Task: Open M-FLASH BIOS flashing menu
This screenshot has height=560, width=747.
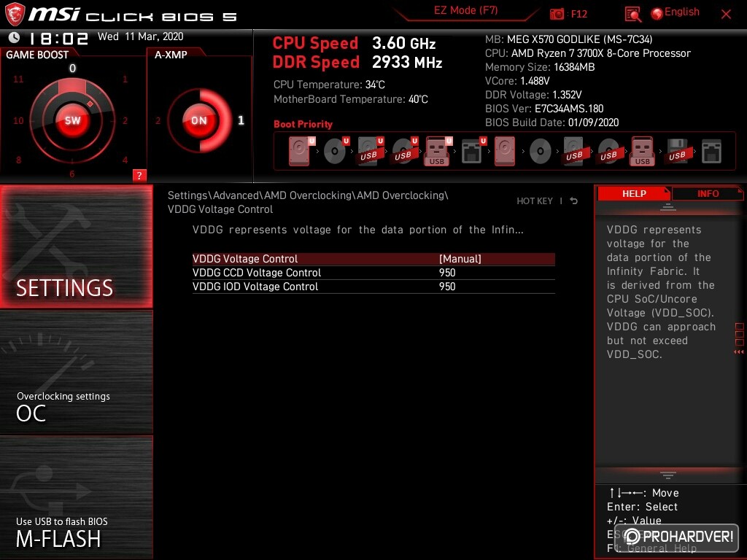Action: click(x=76, y=497)
